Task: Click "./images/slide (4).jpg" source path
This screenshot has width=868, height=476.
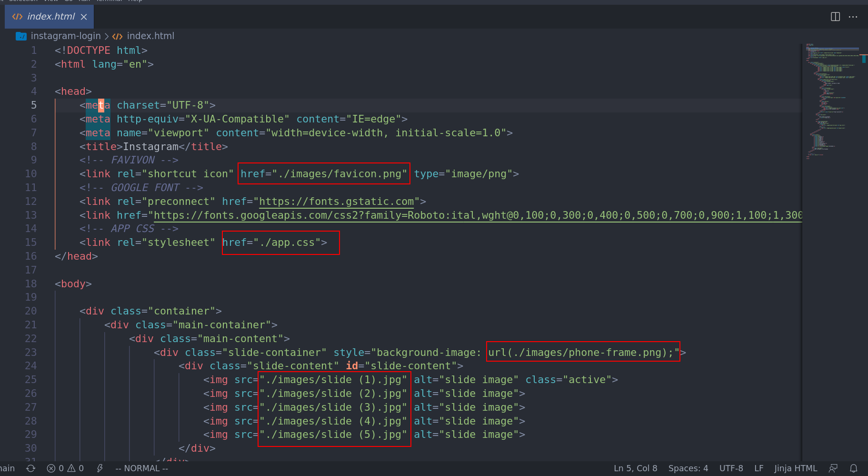Action: tap(333, 421)
